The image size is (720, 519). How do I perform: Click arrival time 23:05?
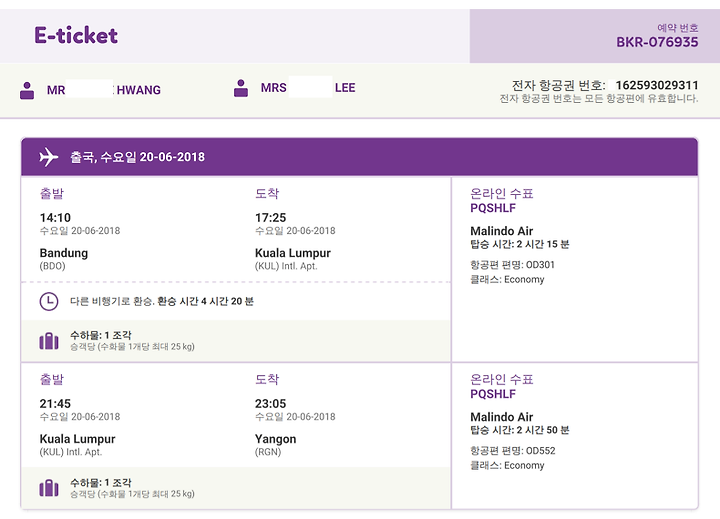(270, 404)
